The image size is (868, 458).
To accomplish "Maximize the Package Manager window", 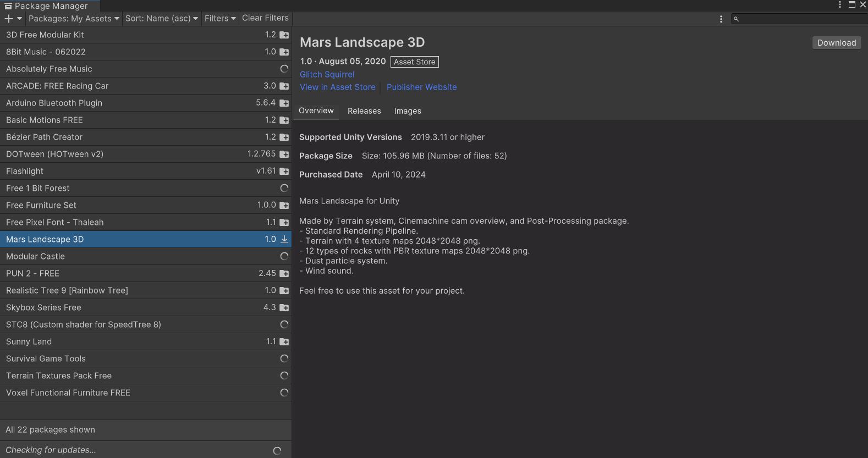I will tap(851, 4).
